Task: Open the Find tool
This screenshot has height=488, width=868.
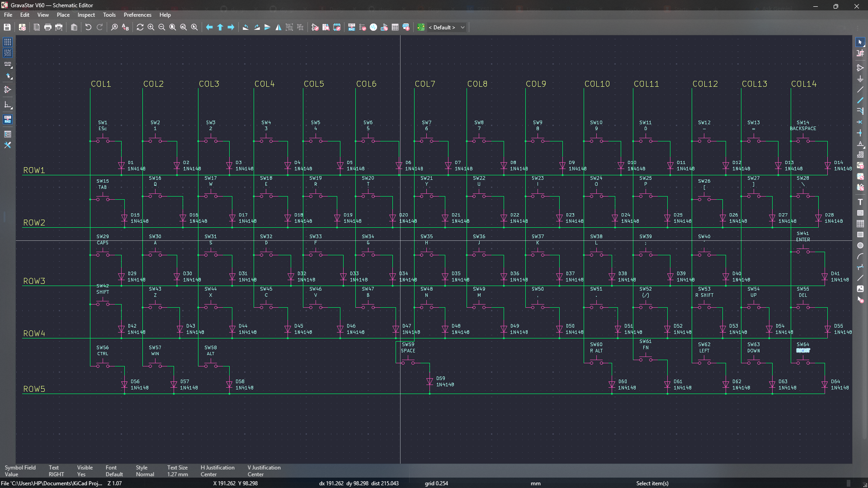Action: [x=114, y=27]
